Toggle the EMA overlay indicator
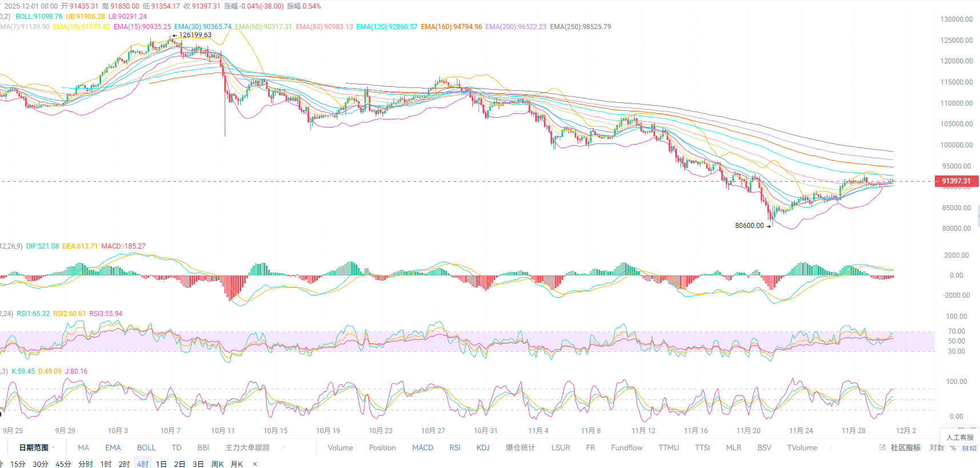Viewport: 980px width, 468px height. [x=113, y=447]
